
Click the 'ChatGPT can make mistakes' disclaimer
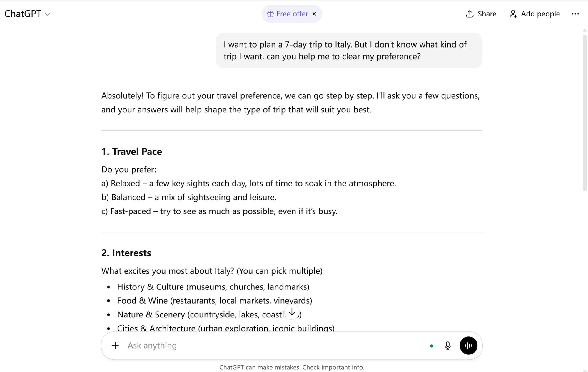[292, 367]
